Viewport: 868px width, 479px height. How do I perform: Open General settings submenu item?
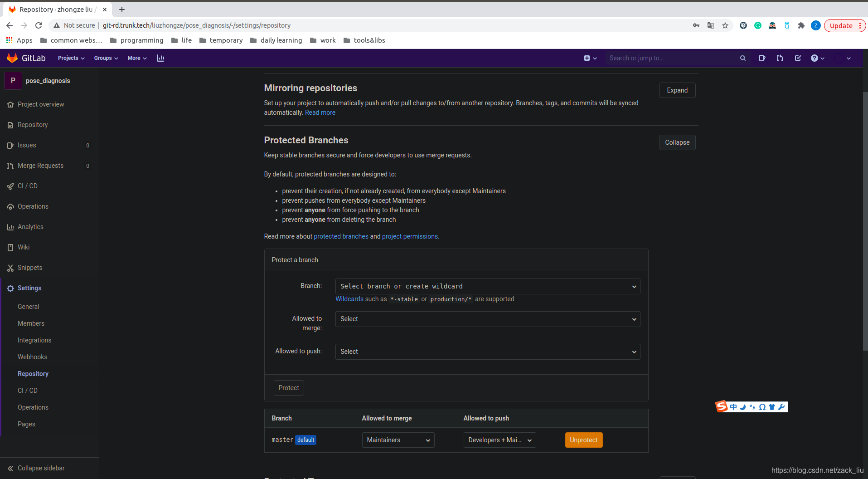point(29,307)
